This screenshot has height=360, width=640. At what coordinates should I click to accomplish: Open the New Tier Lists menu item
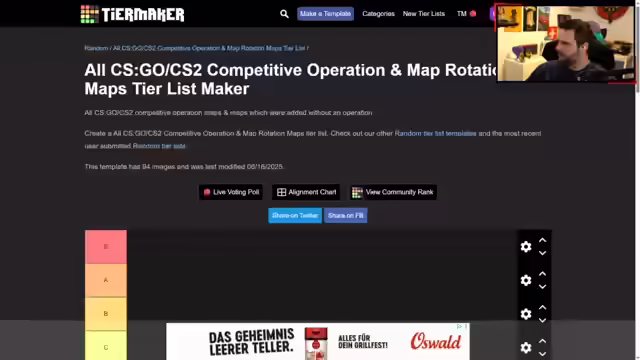point(424,14)
